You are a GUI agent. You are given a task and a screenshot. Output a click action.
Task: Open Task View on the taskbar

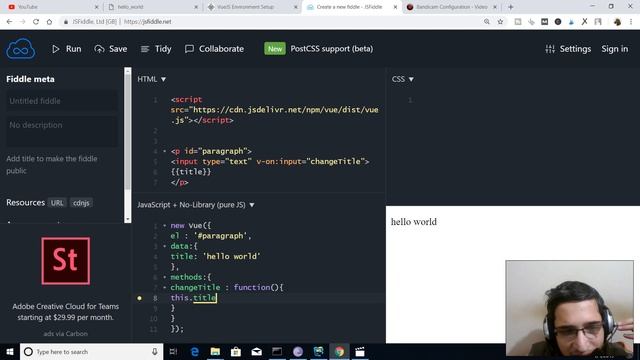[x=173, y=351]
